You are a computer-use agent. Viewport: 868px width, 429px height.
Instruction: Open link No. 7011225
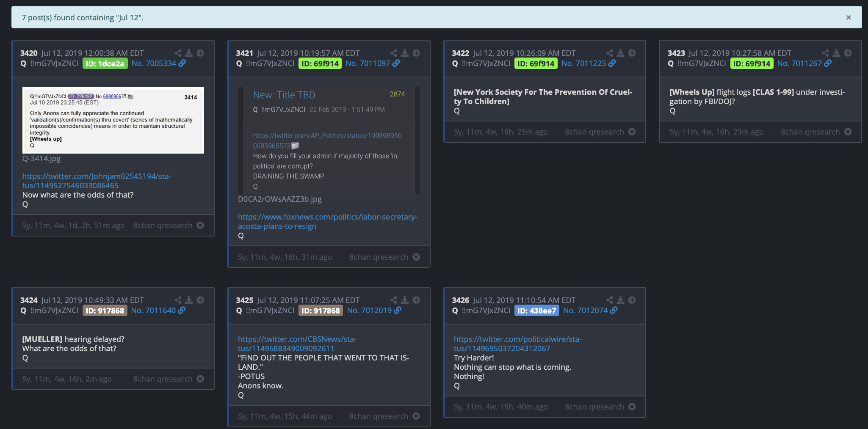tap(589, 63)
